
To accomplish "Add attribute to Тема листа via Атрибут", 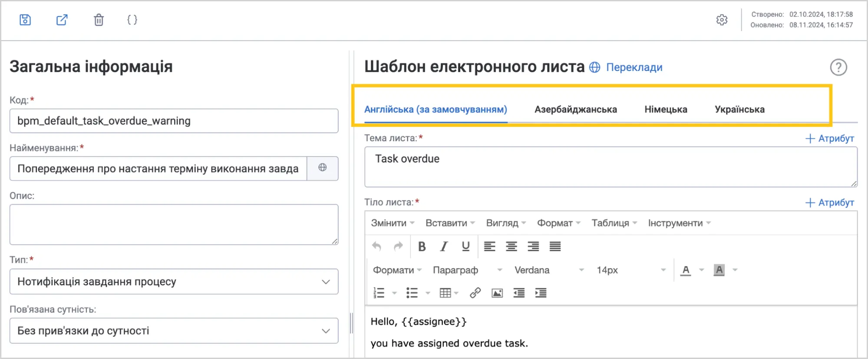I will tap(830, 138).
